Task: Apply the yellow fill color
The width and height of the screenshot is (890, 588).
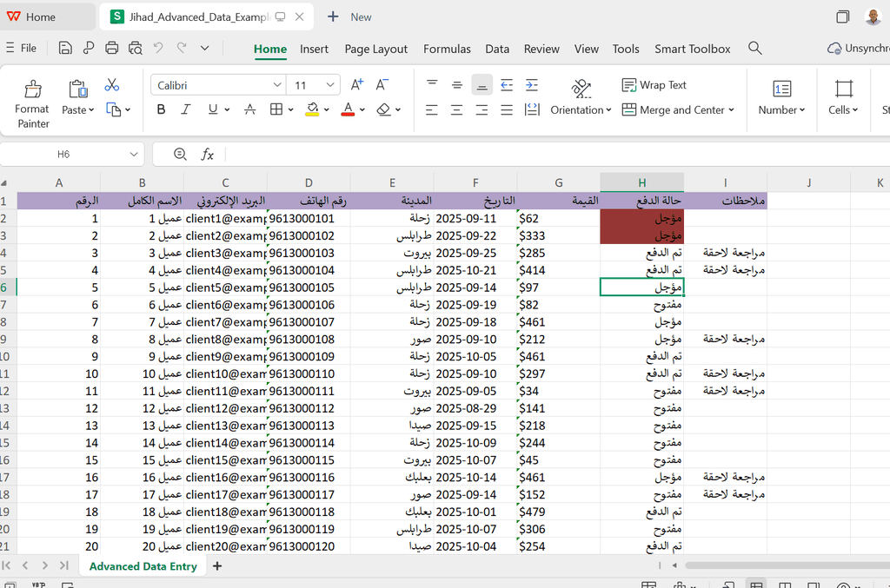Action: [312, 109]
